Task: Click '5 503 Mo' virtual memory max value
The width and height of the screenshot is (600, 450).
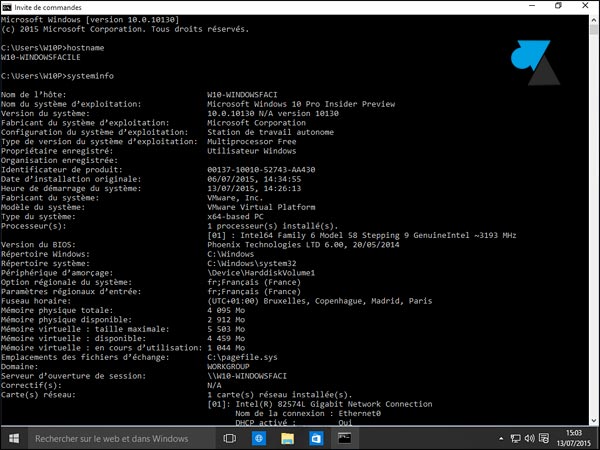Action: pos(226,329)
